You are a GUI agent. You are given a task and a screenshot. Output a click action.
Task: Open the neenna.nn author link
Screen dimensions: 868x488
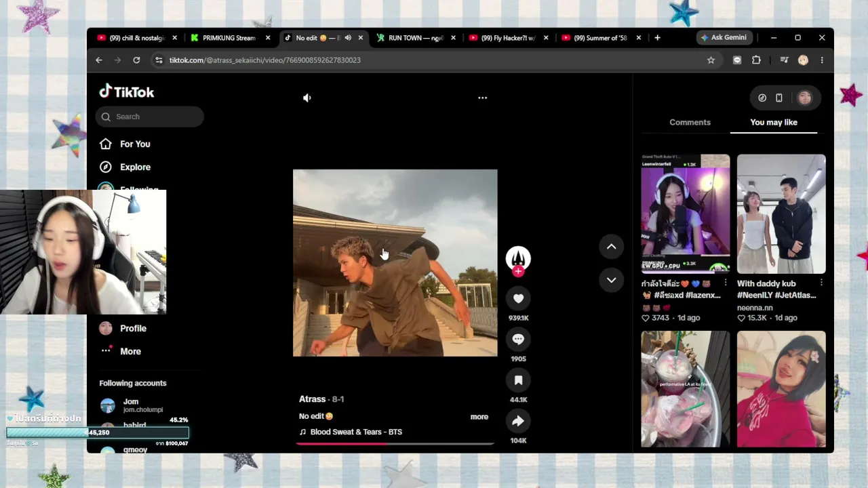pyautogui.click(x=755, y=307)
